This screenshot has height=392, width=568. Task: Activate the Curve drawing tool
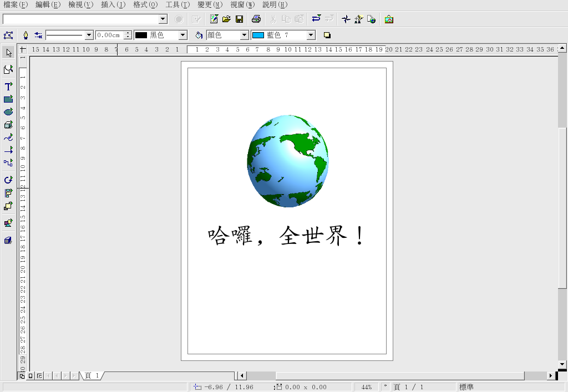coord(8,137)
